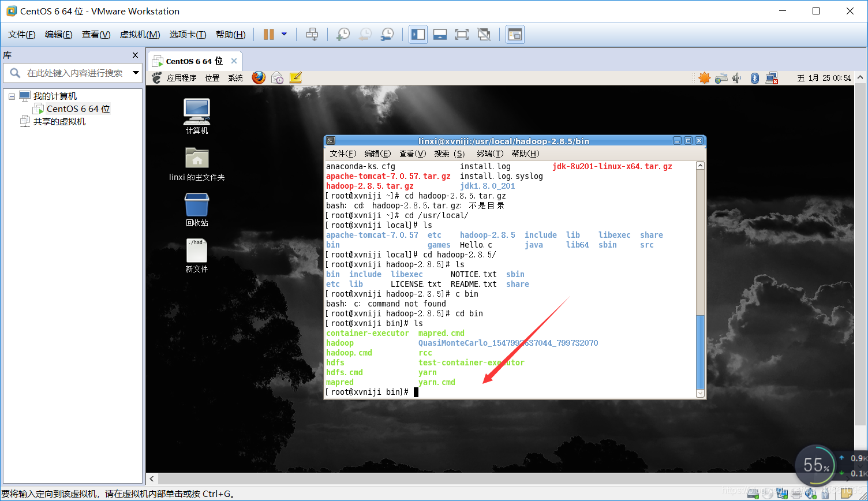Open the 回收站 trash desktop icon
The height and width of the screenshot is (501, 868).
(x=197, y=210)
